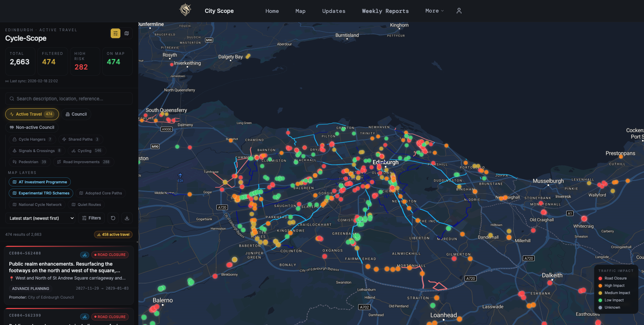Open the Updates nav item
The image size is (644, 325).
point(333,11)
